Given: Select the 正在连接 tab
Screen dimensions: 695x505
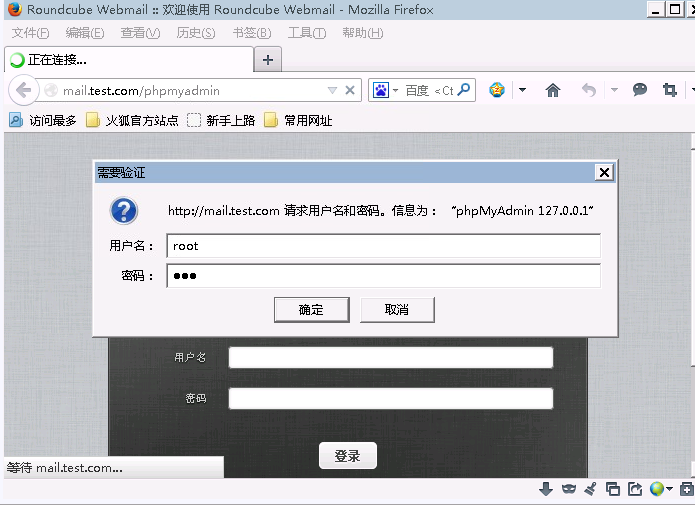Looking at the screenshot, I should [x=129, y=60].
